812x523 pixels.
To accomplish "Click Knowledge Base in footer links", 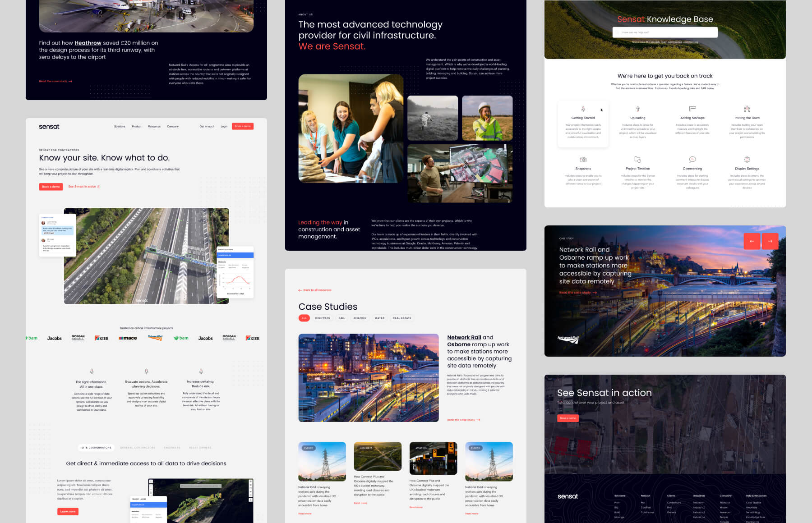I will point(755,517).
